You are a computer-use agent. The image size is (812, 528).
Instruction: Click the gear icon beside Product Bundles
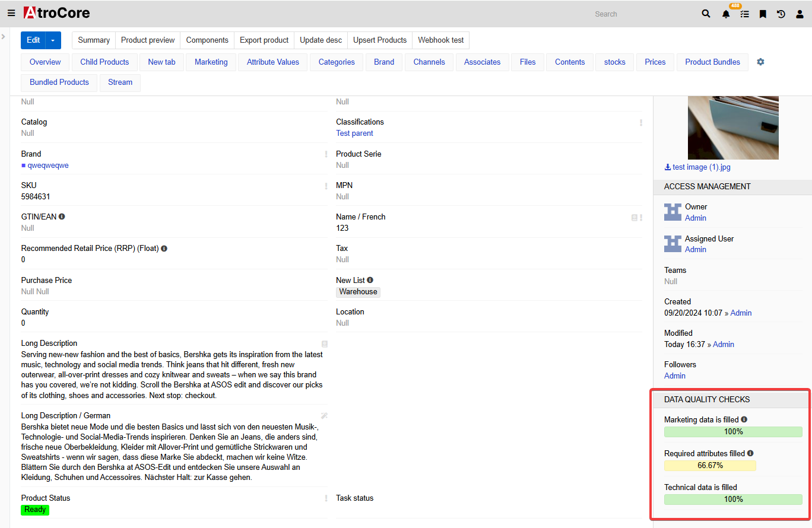[760, 62]
